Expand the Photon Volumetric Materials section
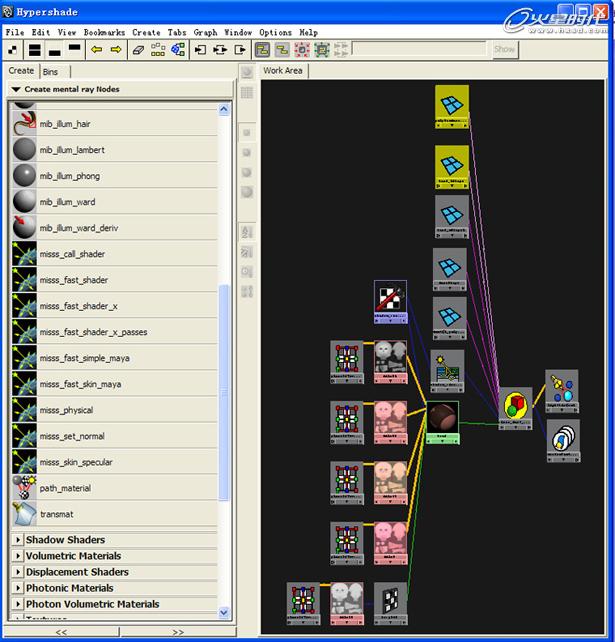 point(18,604)
